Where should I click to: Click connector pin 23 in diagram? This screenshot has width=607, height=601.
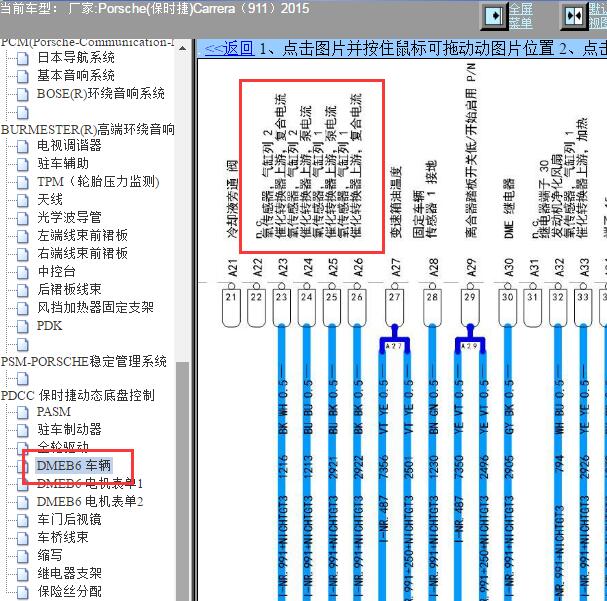[281, 308]
